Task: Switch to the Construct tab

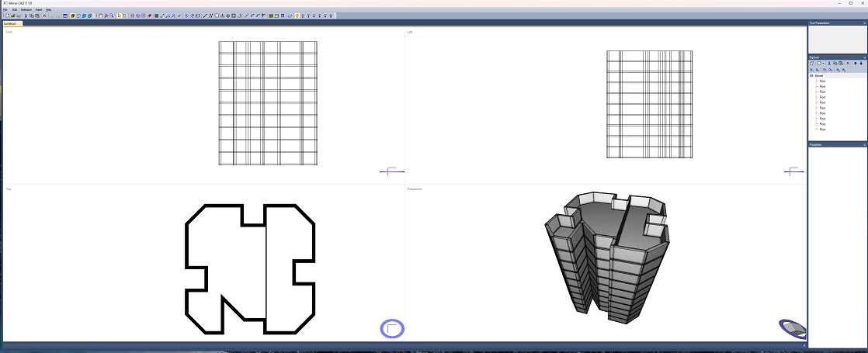Action: coord(12,23)
